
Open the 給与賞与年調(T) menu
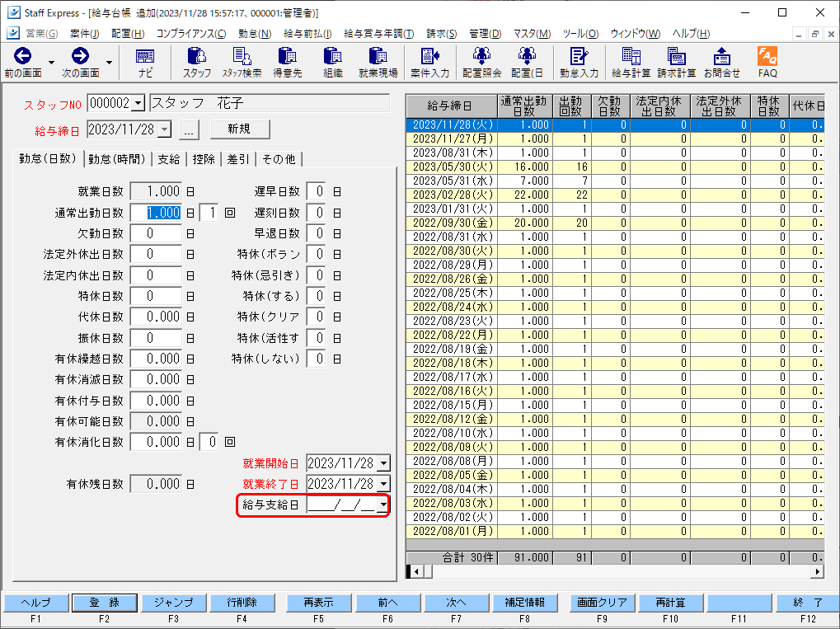click(378, 33)
